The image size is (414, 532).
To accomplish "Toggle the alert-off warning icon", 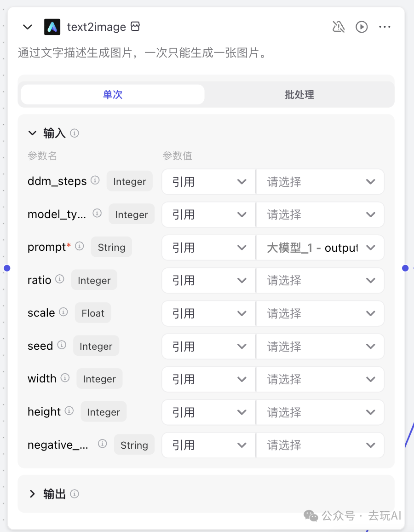I will click(339, 27).
